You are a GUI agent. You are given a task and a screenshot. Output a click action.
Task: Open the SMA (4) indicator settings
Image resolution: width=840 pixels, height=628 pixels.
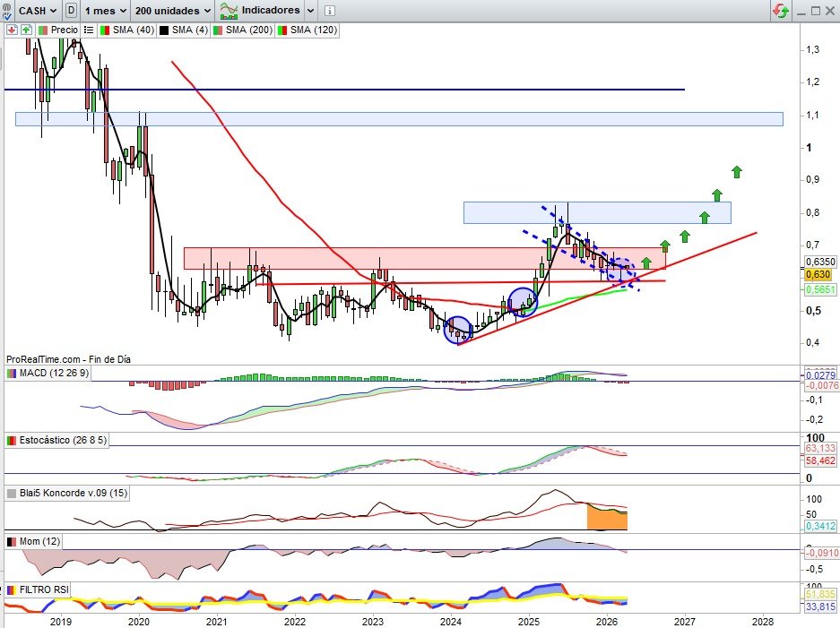[184, 30]
